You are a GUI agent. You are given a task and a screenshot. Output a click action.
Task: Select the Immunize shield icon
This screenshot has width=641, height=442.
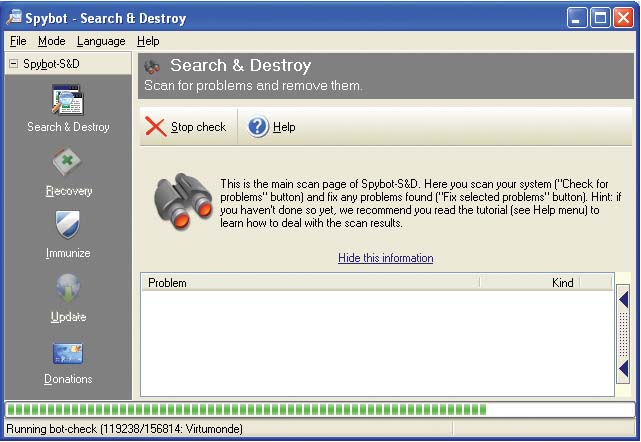(68, 225)
